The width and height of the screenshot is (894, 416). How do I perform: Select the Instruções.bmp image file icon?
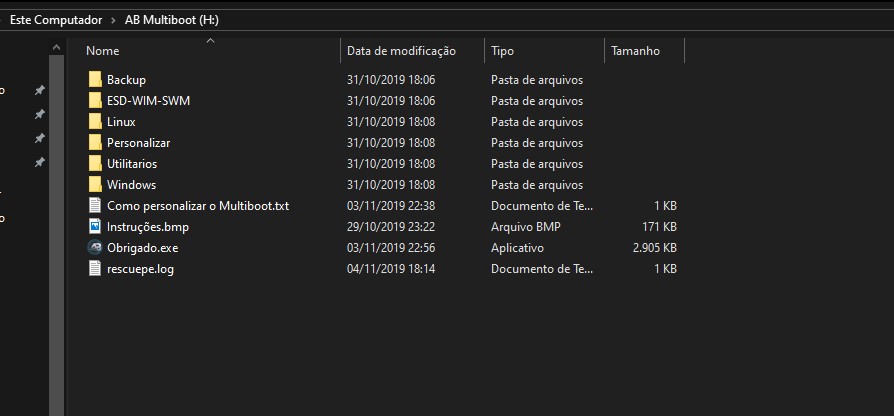(x=95, y=227)
